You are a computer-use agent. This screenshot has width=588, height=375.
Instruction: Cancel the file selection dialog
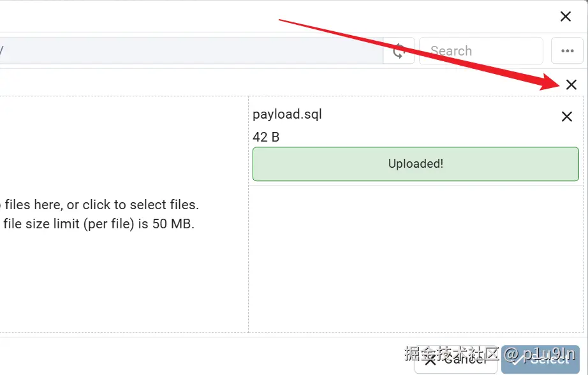[x=456, y=360]
